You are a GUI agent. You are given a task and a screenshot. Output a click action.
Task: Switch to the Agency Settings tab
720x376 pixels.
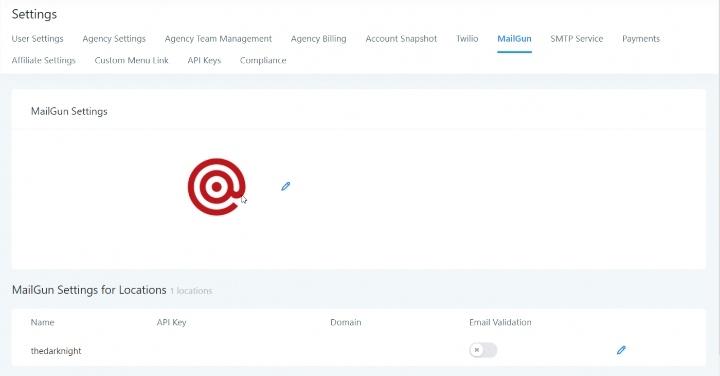click(114, 39)
